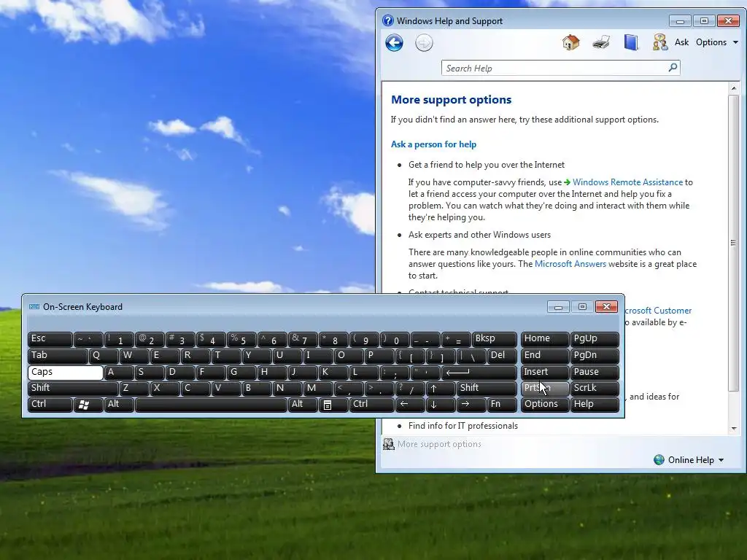Click the Home key
This screenshot has width=747, height=560.
pyautogui.click(x=544, y=340)
